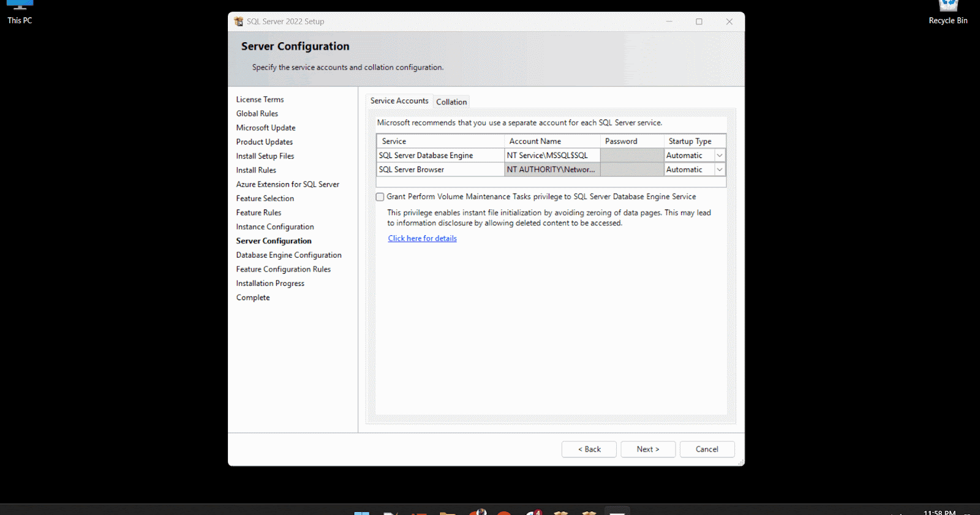Screen dimensions: 980x515
Task: Go back with the Back button
Action: [x=589, y=449]
